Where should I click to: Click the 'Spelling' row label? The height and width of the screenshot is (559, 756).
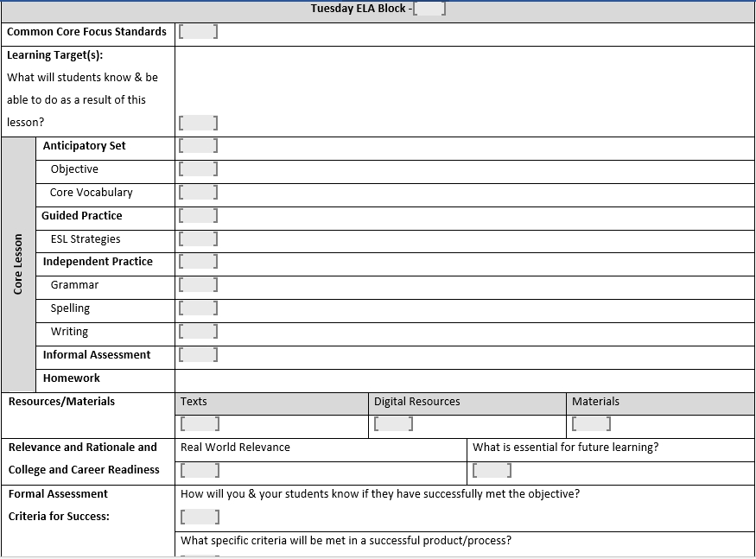pos(70,308)
